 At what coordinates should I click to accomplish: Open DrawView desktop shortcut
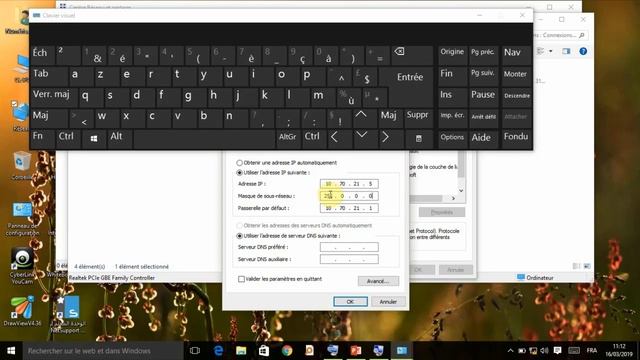tap(22, 311)
